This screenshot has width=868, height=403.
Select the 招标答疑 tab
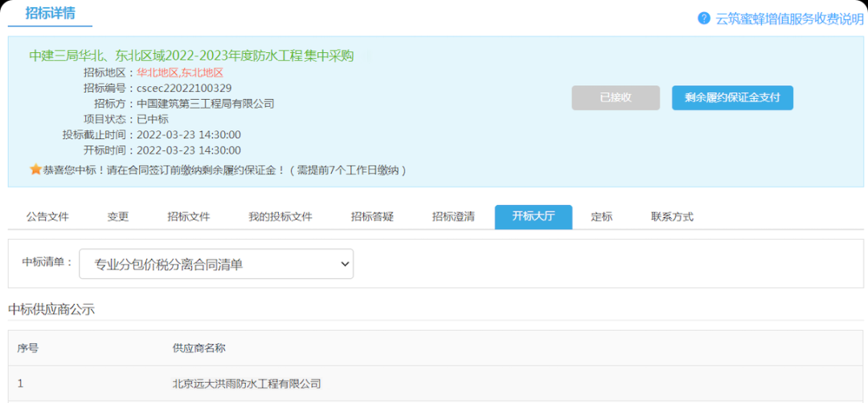[x=373, y=216]
